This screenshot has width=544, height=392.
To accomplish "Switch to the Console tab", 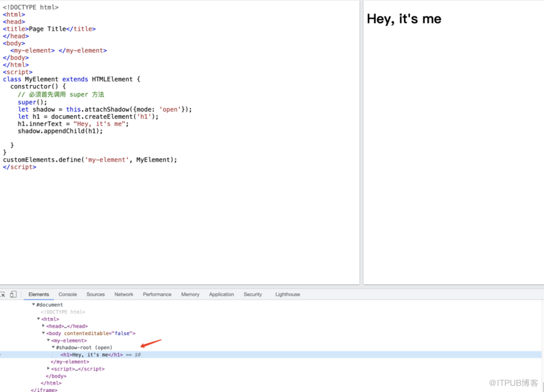I will [67, 294].
